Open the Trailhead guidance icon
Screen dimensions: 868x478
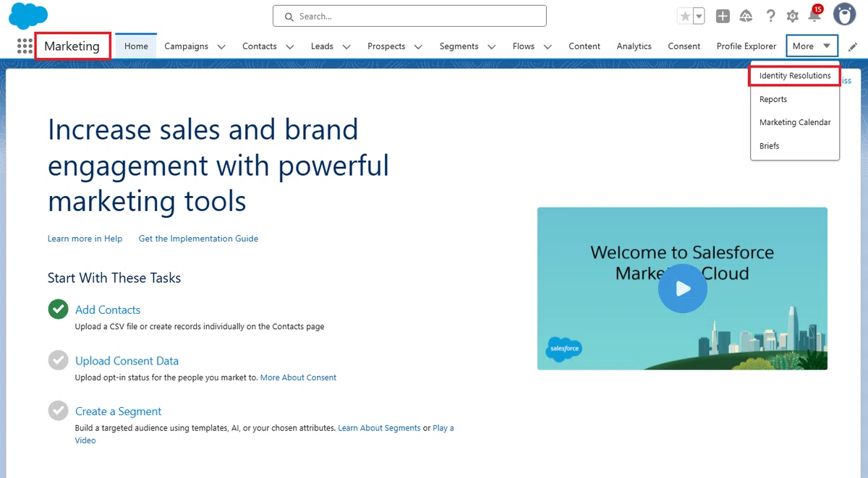[746, 16]
